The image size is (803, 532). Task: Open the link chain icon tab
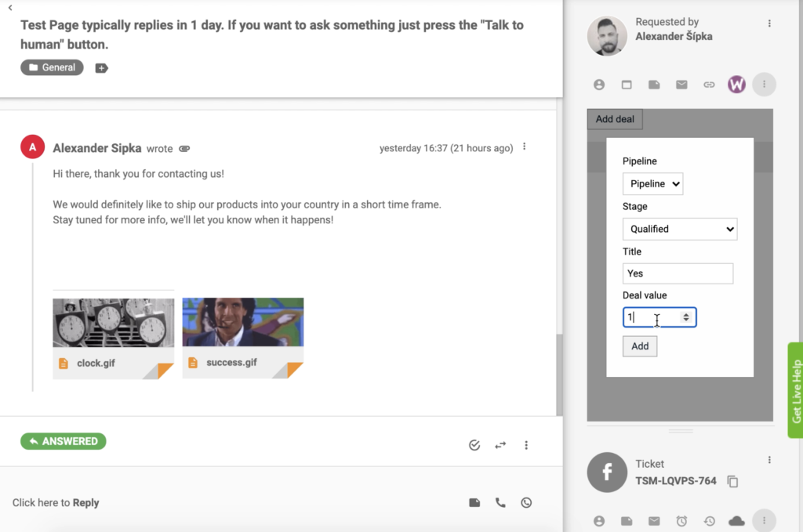click(709, 85)
